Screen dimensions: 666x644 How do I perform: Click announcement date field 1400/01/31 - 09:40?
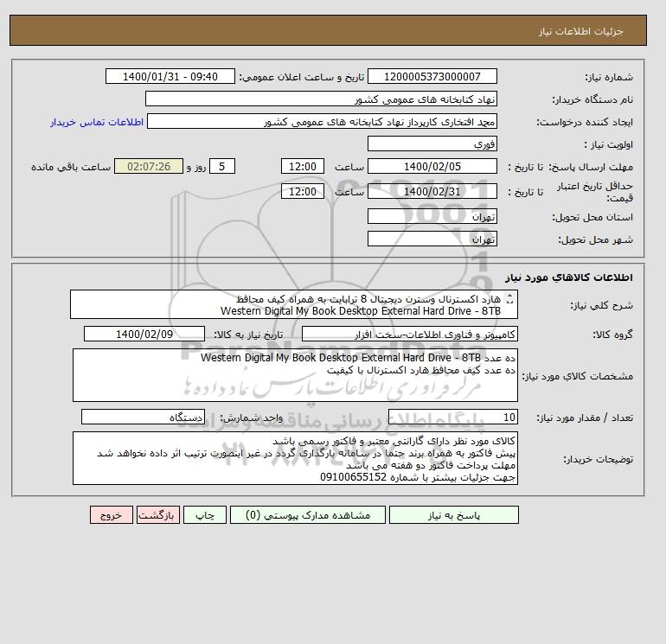[x=170, y=76]
